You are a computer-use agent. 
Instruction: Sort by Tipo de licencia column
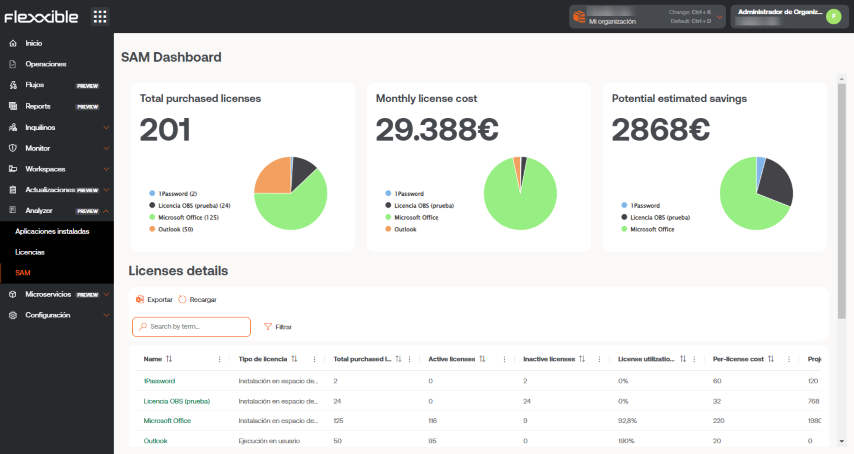point(294,359)
